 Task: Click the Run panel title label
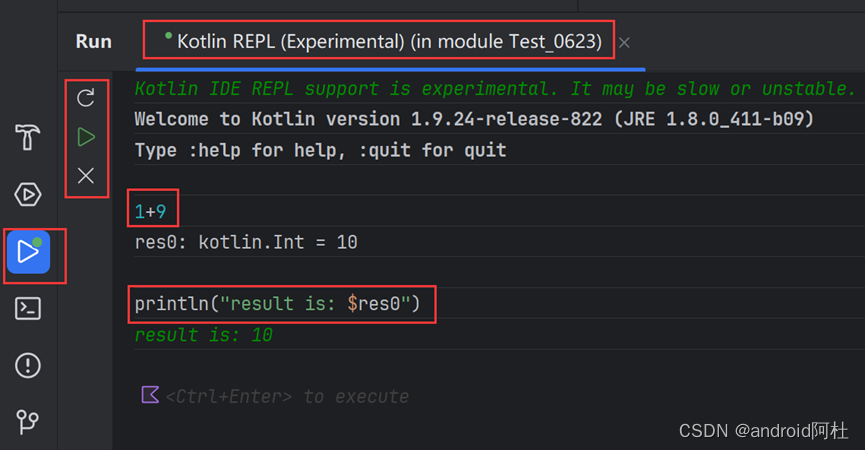[x=94, y=41]
